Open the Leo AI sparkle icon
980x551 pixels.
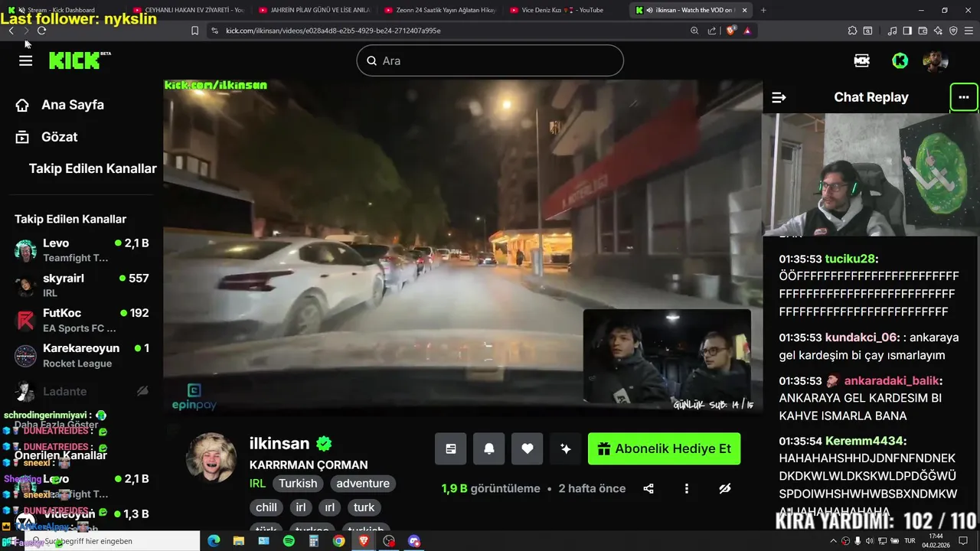pyautogui.click(x=938, y=31)
